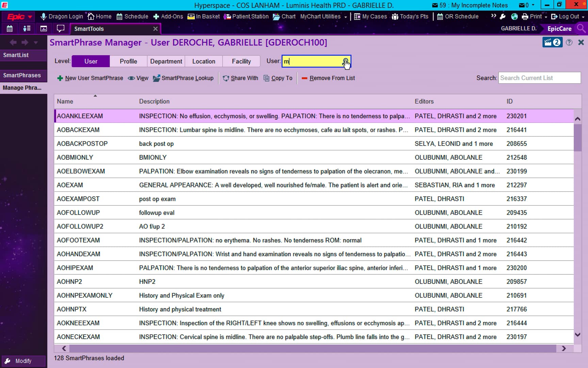
Task: Focus the Search Current List field
Action: coord(539,78)
